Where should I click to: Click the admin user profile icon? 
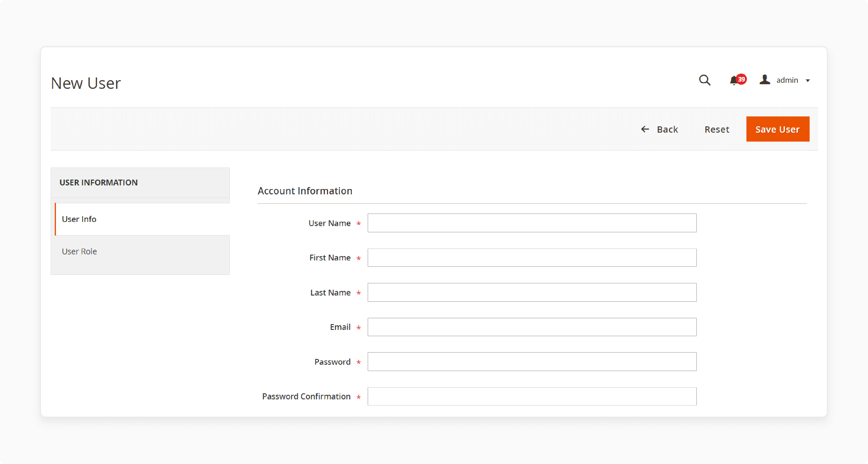765,80
